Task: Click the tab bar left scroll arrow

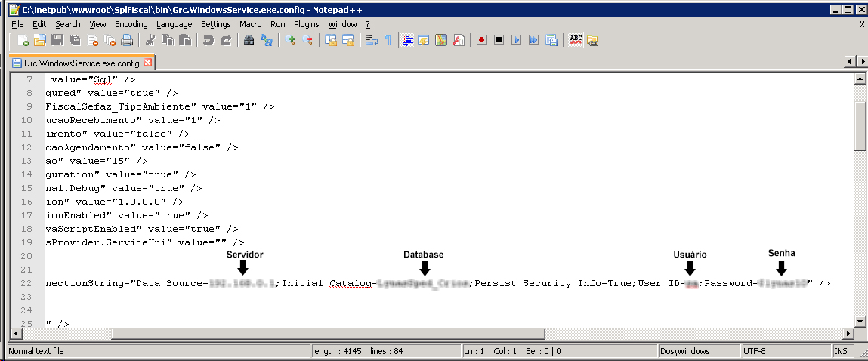Action: click(850, 61)
